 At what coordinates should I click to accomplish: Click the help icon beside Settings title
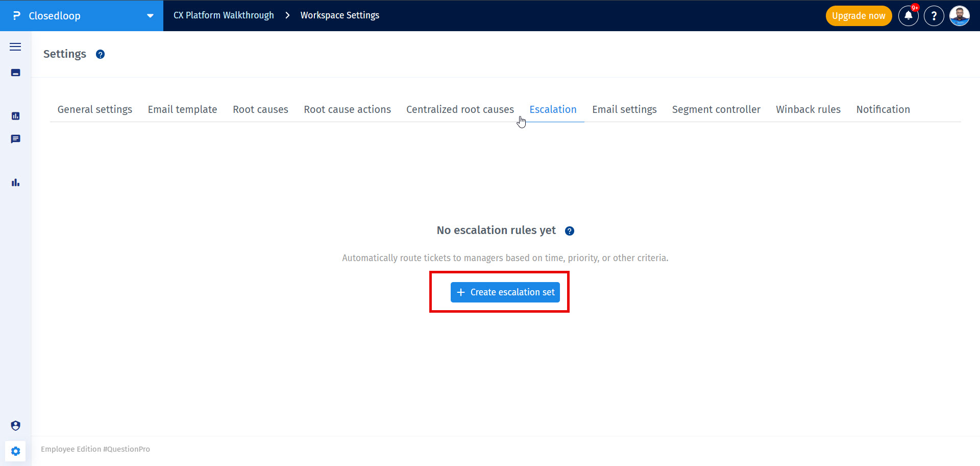(100, 54)
